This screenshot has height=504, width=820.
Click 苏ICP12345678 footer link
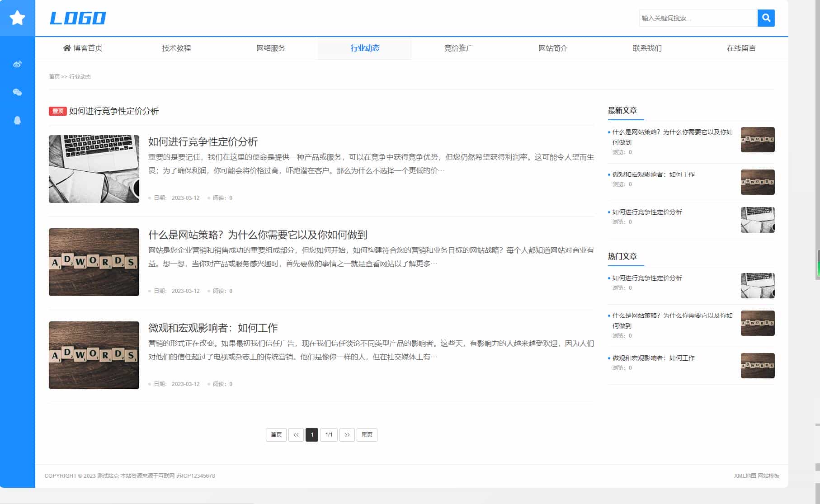[196, 476]
